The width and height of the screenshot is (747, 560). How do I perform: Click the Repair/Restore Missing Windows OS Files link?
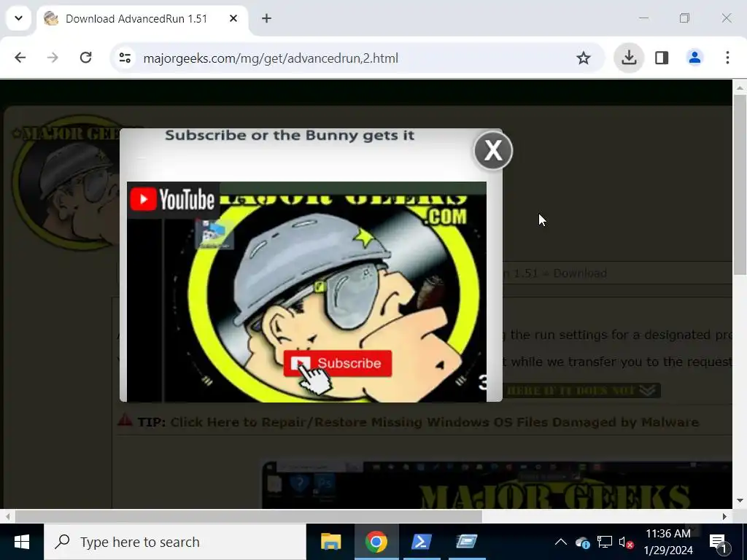[x=435, y=422]
